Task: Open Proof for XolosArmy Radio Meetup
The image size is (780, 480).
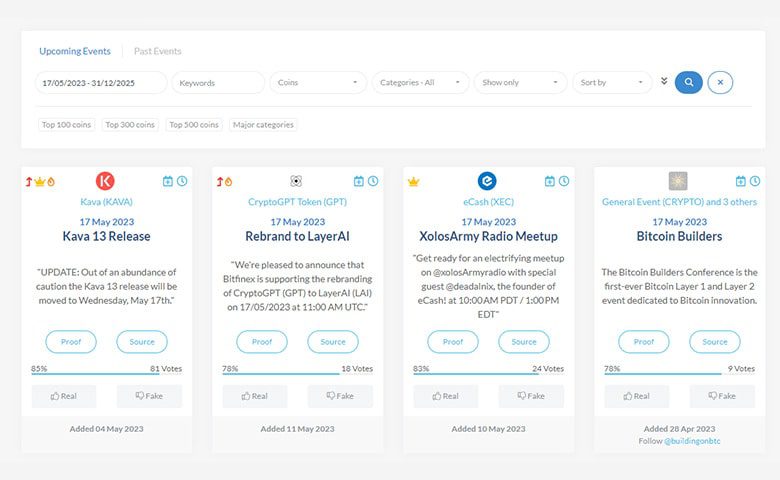Action: pos(453,342)
